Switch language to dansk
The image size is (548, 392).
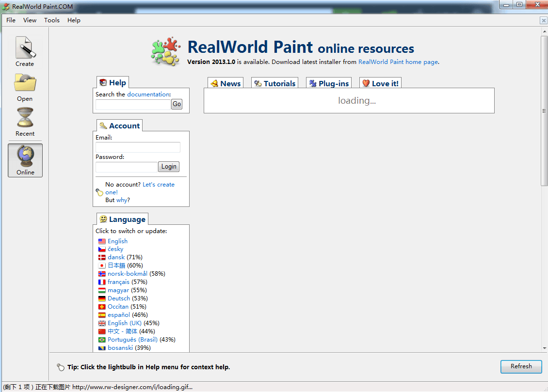click(x=116, y=257)
